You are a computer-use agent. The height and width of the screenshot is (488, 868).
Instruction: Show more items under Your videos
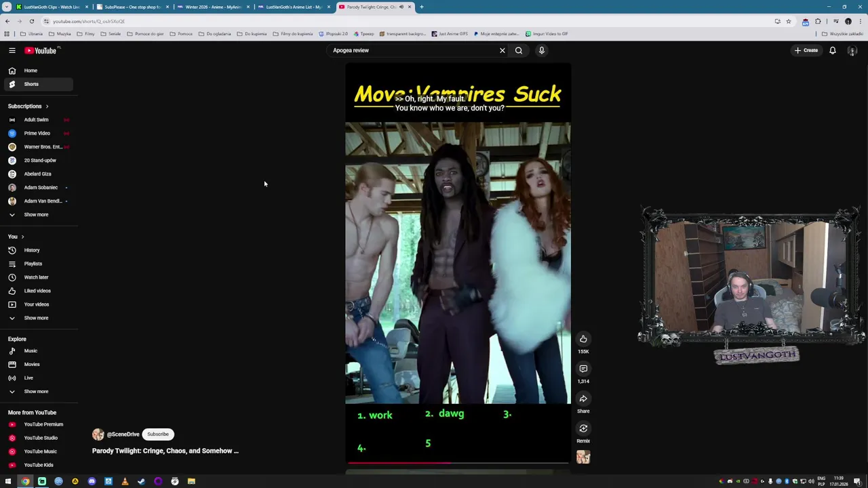point(38,318)
